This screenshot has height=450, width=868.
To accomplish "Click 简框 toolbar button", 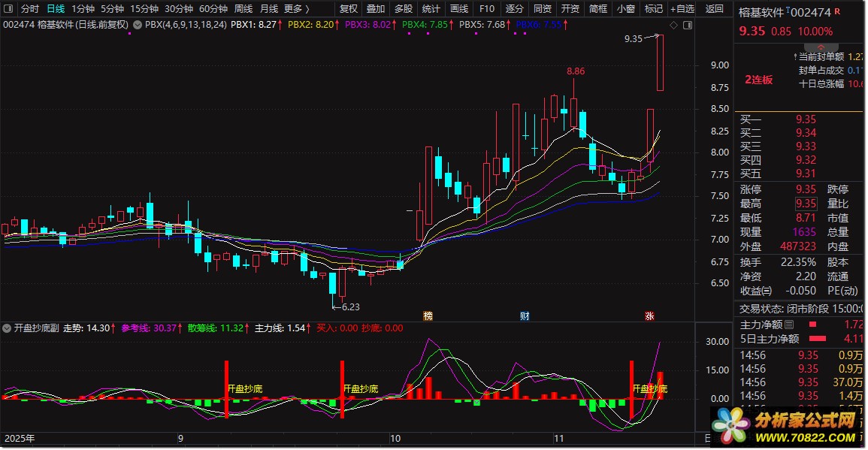I will click(598, 9).
